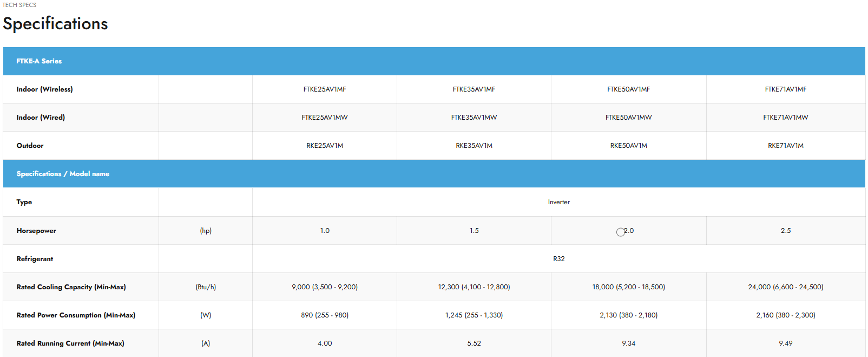
Task: Select the TECH SPECS label
Action: [19, 5]
